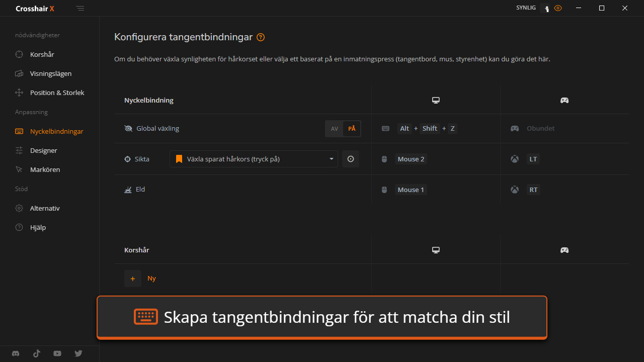
Task: Collapse the sidebar with hamburger menu icon
Action: (80, 9)
